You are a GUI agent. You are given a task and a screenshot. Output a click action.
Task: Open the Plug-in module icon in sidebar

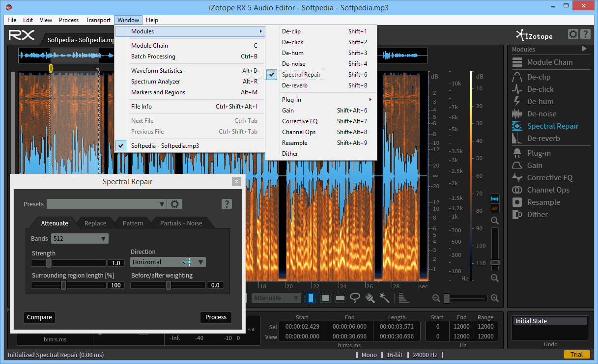[x=517, y=153]
